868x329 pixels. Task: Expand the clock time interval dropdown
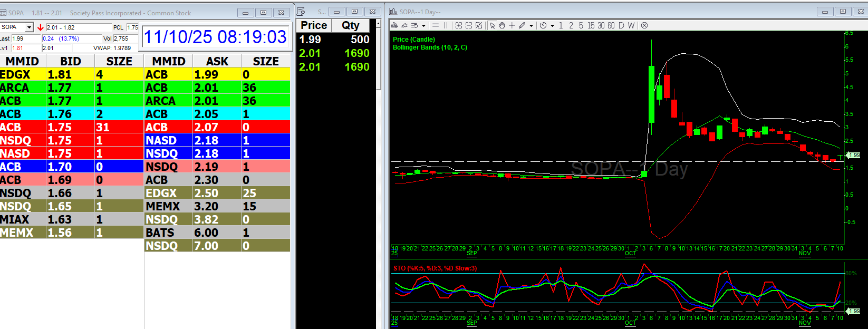point(552,25)
